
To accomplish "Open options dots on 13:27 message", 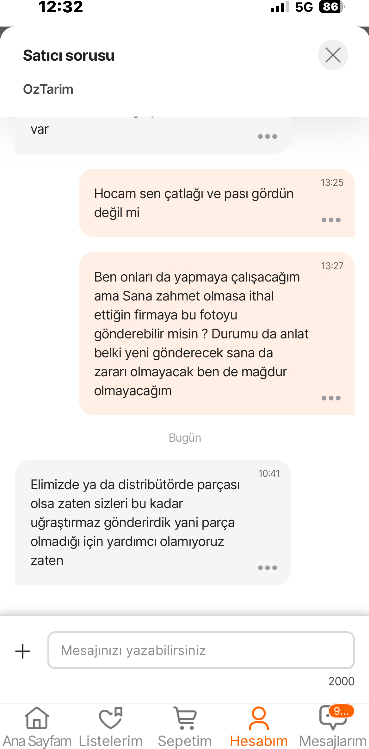I will 331,398.
